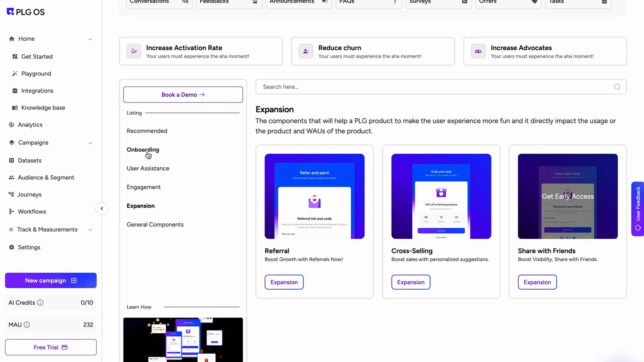The height and width of the screenshot is (362, 644).
Task: Click the Increase Activation Rate icon
Action: click(134, 51)
